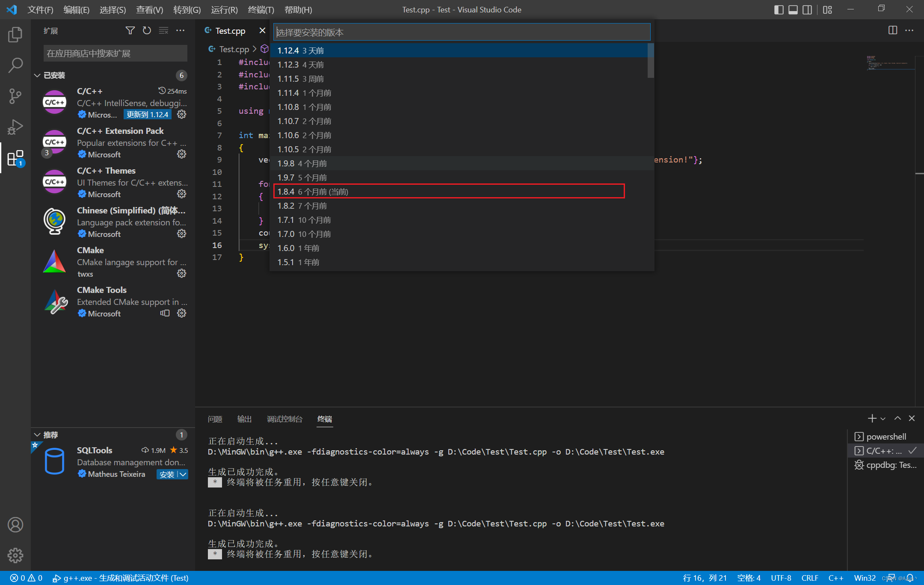
Task: Open the 终端(T) menu
Action: (x=261, y=9)
